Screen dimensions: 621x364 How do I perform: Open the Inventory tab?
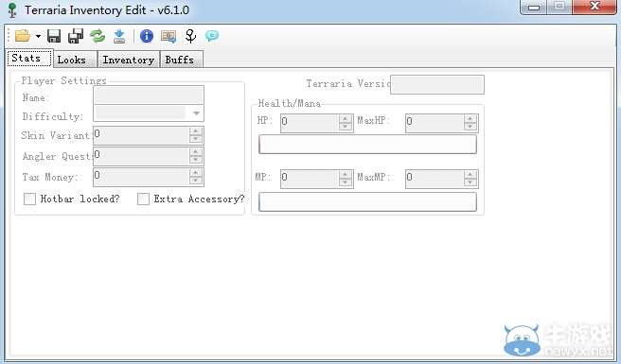point(129,60)
